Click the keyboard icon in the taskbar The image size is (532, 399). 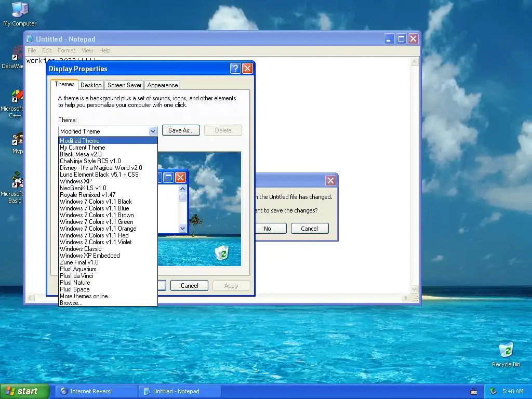pyautogui.click(x=474, y=392)
